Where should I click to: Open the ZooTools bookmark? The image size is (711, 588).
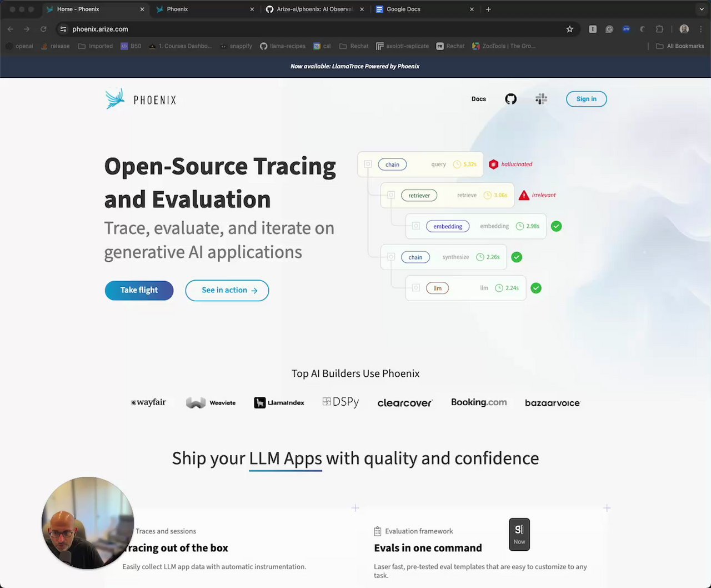(x=504, y=46)
